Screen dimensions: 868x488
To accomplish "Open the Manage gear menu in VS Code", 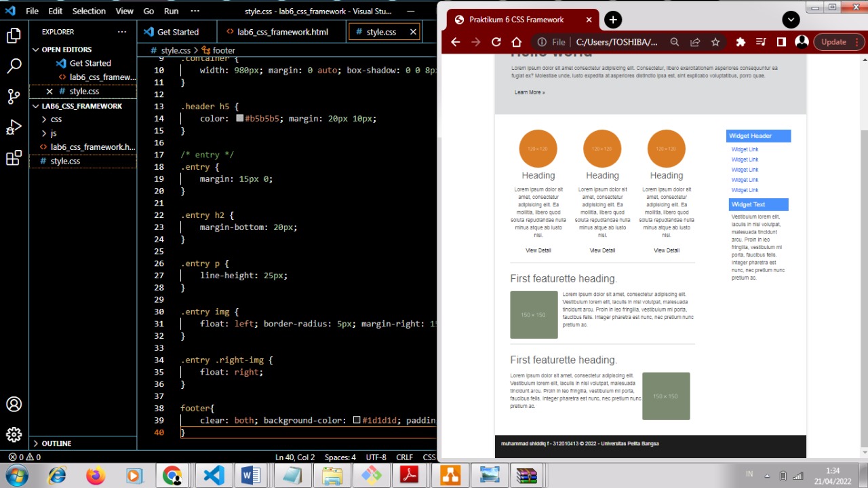I will (x=14, y=434).
